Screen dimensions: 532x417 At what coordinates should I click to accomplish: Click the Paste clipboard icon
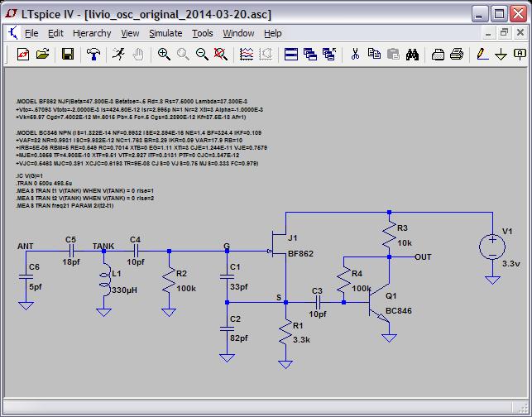click(393, 54)
